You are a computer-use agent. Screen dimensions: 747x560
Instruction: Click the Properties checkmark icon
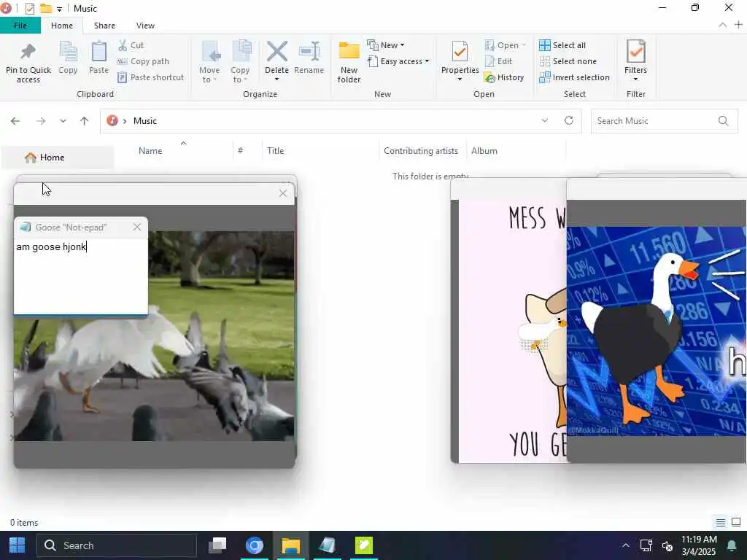pyautogui.click(x=460, y=52)
